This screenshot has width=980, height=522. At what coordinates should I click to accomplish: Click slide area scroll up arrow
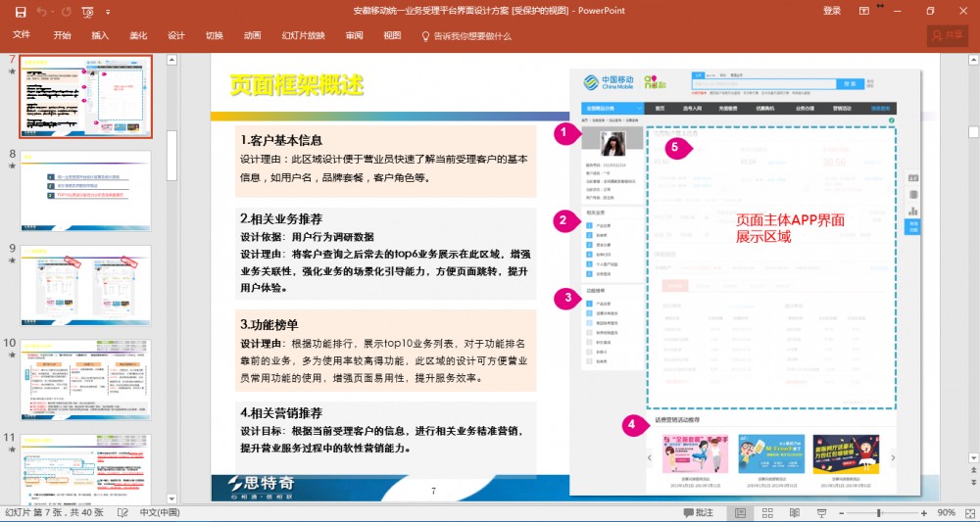click(973, 61)
